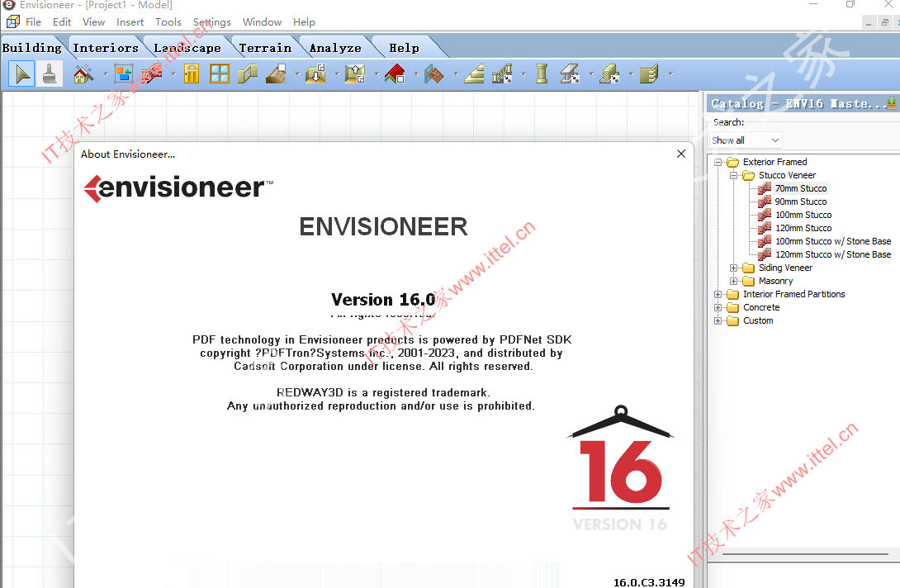Open the File menu

(x=33, y=21)
